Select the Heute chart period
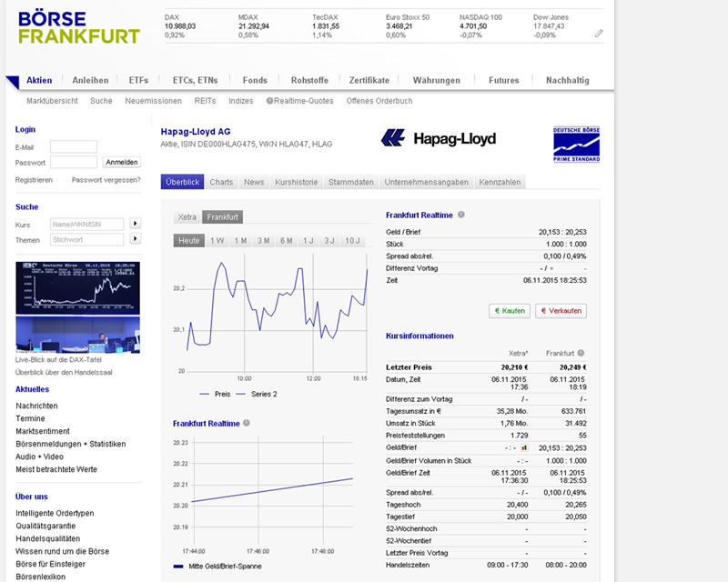Viewport: 728px width, 582px height. tap(189, 240)
